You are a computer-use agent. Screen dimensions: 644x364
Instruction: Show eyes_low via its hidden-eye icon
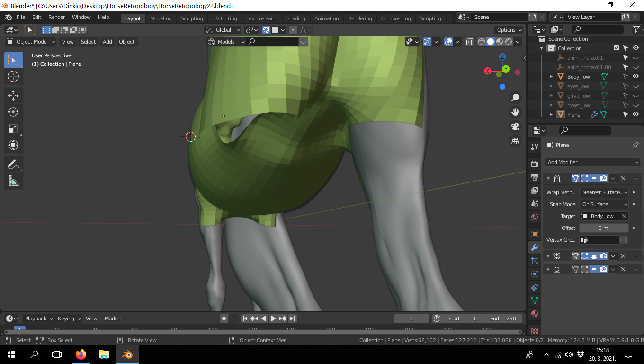(x=635, y=86)
